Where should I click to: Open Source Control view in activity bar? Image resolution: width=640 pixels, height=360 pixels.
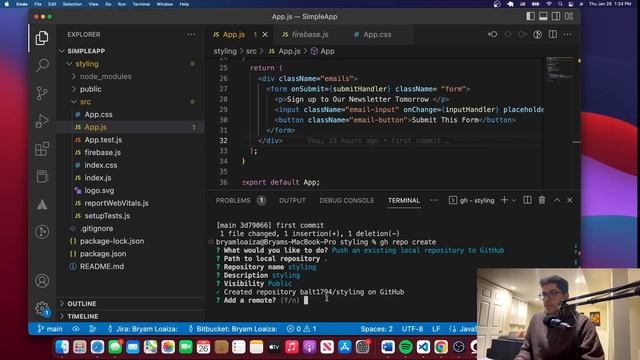coord(42,93)
